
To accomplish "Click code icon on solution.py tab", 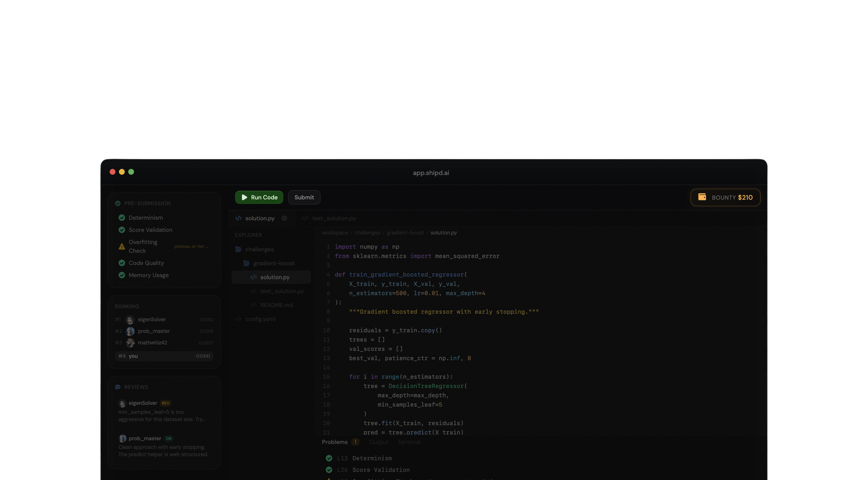I will pyautogui.click(x=238, y=218).
